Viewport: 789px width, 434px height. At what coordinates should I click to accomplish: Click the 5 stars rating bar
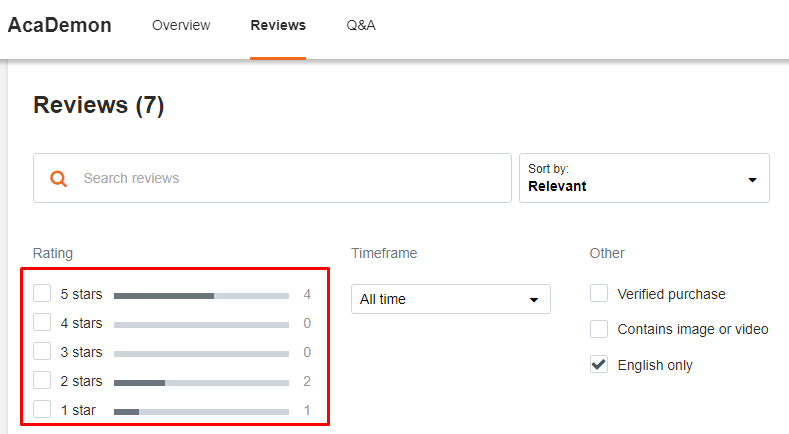[201, 296]
